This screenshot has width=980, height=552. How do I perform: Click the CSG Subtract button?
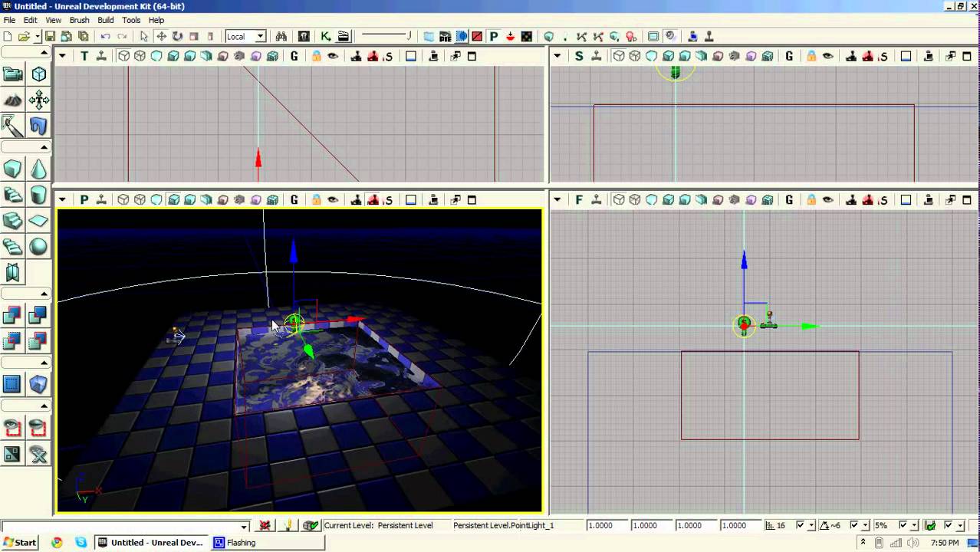pos(38,315)
